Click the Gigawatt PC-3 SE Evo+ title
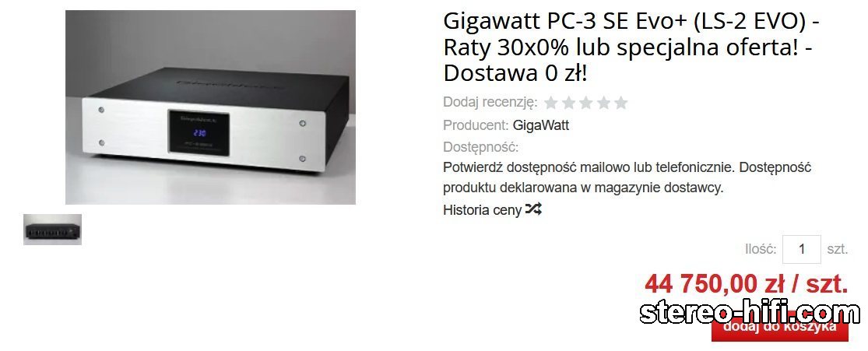 (631, 47)
